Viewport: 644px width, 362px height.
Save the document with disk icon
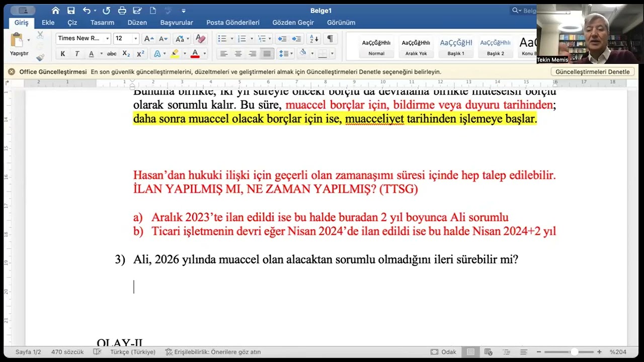pos(71,11)
